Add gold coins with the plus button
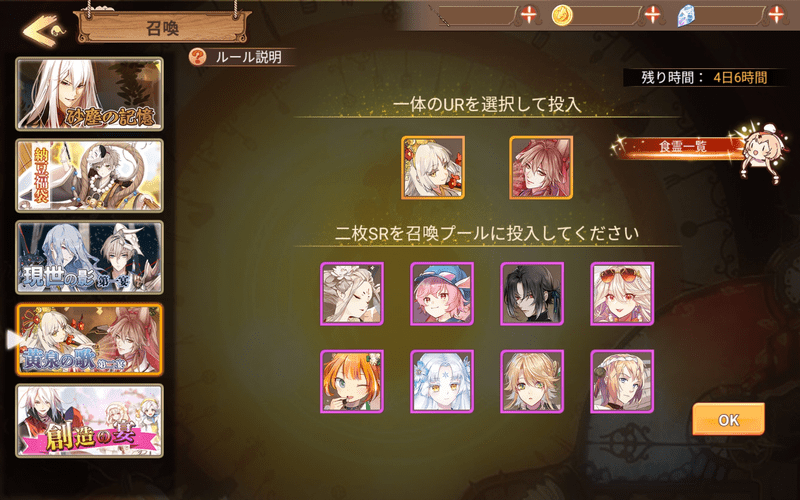The width and height of the screenshot is (800, 500). click(652, 14)
